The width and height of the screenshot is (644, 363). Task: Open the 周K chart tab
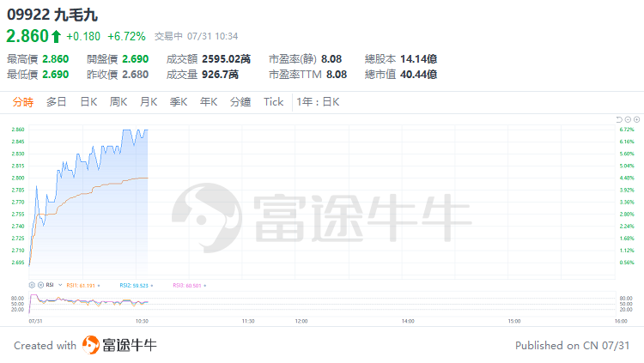click(118, 102)
